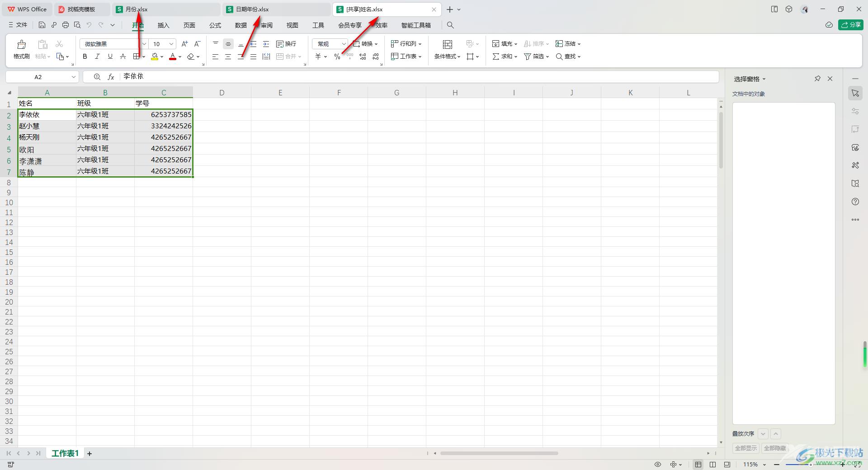Click the Share (分享) button

(x=851, y=25)
